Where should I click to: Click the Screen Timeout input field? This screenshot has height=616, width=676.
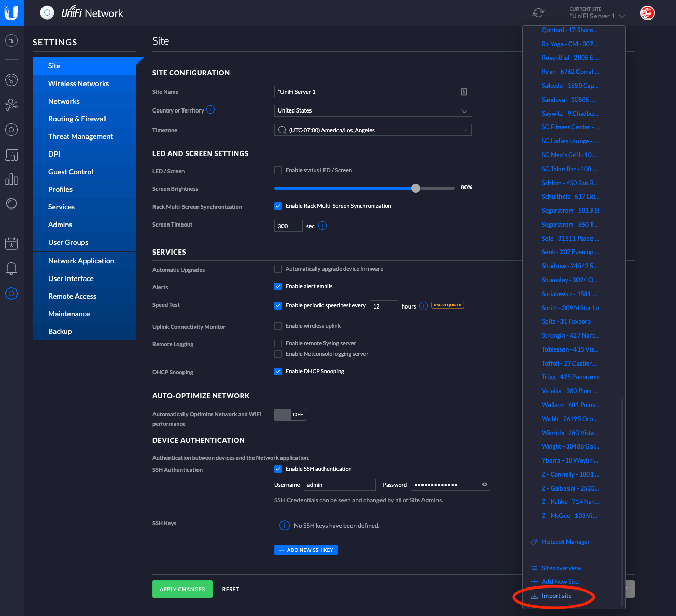click(288, 226)
